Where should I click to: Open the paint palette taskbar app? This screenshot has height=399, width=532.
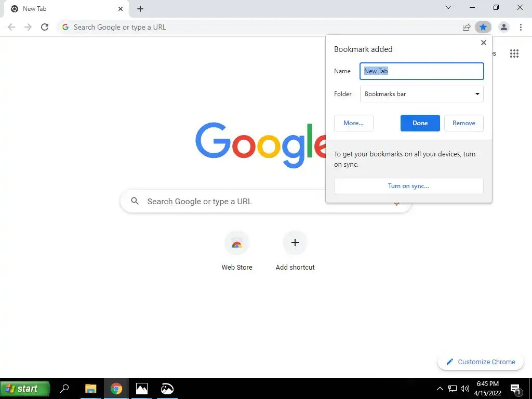(167, 389)
